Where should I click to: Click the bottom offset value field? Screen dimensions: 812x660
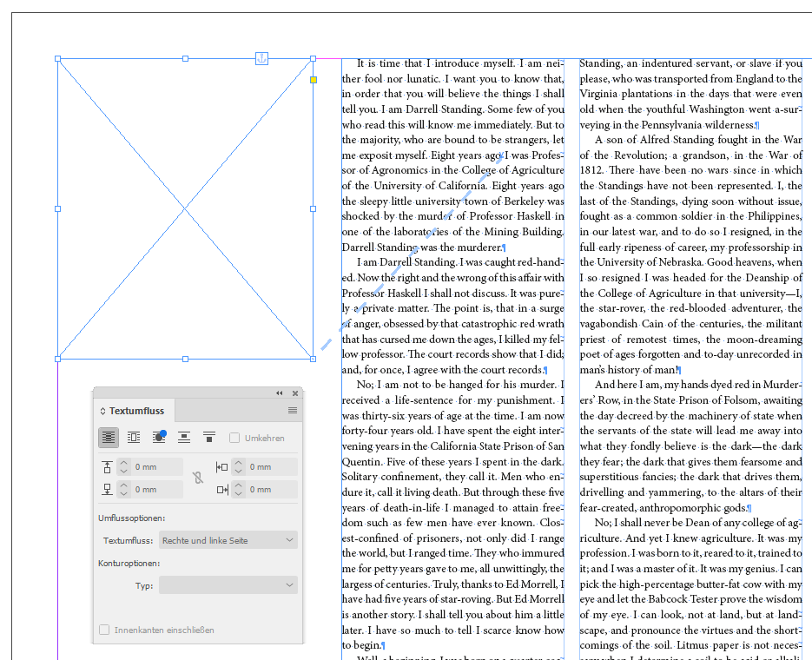157,489
